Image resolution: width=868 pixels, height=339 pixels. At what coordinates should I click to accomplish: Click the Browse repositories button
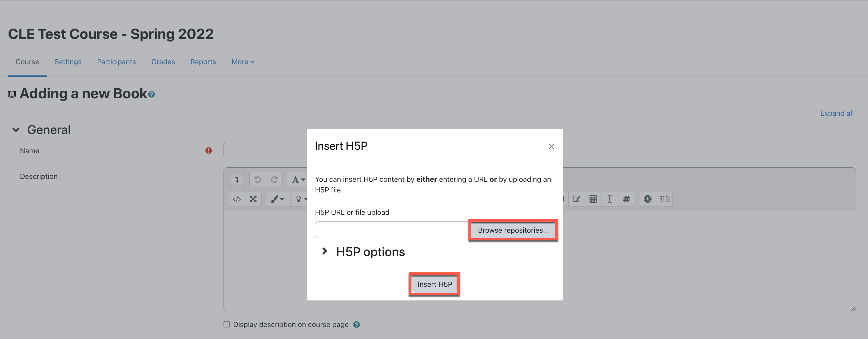(x=513, y=230)
